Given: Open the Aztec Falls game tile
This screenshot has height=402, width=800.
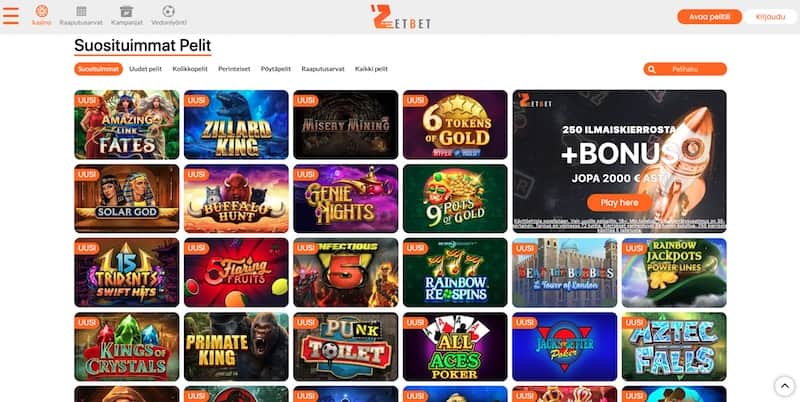Looking at the screenshot, I should pos(674,346).
